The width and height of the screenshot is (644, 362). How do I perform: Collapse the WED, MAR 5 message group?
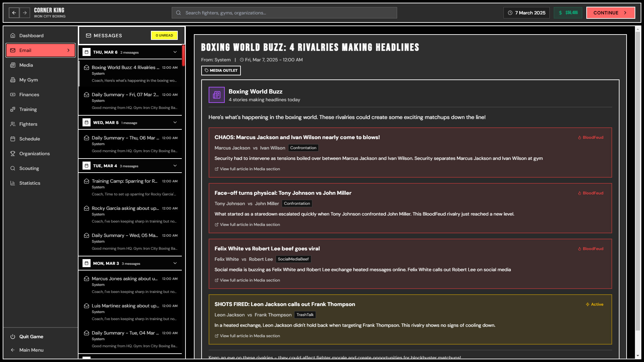(x=174, y=122)
